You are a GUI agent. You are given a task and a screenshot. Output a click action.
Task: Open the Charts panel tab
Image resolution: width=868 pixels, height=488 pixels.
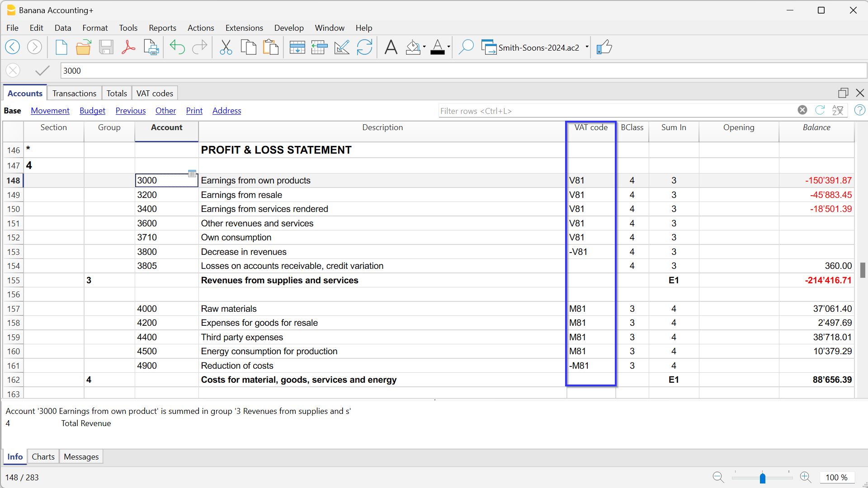pyautogui.click(x=43, y=457)
